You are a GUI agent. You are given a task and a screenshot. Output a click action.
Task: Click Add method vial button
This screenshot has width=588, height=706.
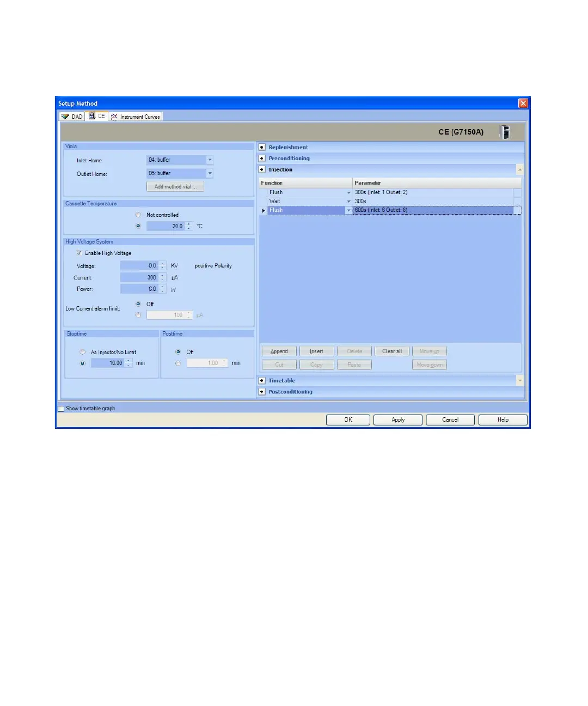click(x=175, y=186)
